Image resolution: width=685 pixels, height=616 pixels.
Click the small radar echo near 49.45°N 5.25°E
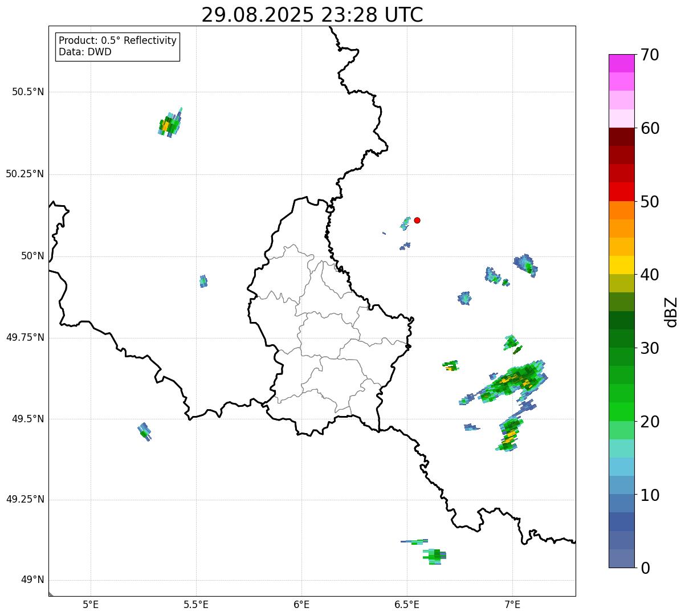coord(145,432)
